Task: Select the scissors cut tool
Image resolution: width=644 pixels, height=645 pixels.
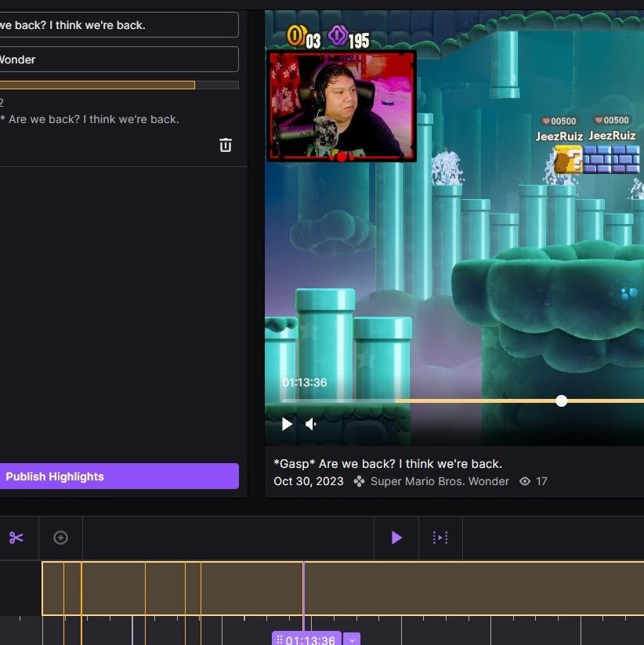Action: point(16,538)
